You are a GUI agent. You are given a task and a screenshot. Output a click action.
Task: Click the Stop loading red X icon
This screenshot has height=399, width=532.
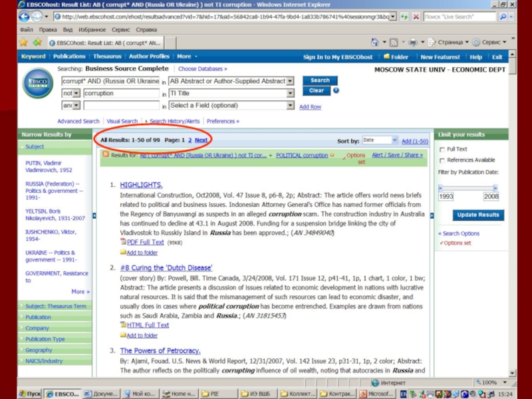416,17
